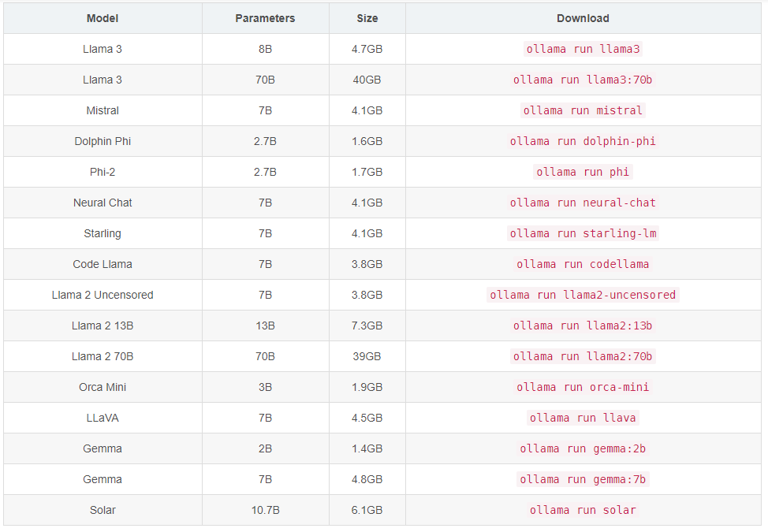Screen dimensions: 768x532
Task: Click the 'ollama run dolphin-phi' code text
Action: pyautogui.click(x=583, y=141)
